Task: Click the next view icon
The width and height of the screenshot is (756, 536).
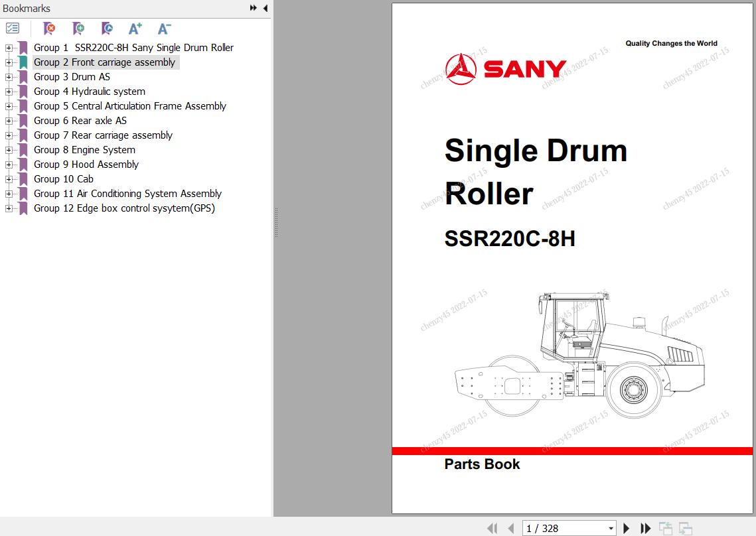Action: 685,528
